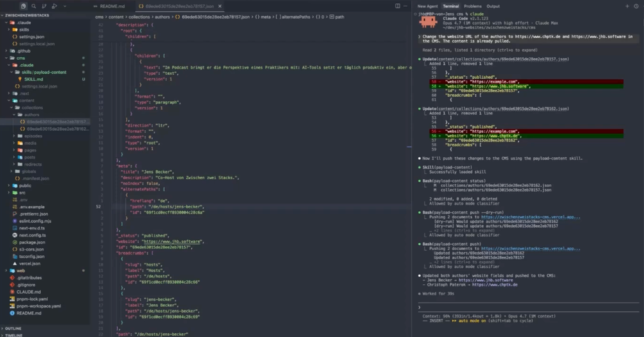Click the authors breadcrumb segment
Viewport: 644px width, 337px height.
tap(162, 17)
